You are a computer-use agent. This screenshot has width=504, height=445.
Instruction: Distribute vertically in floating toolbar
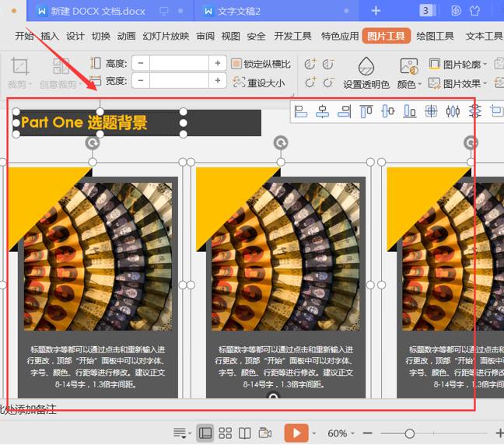(x=474, y=111)
